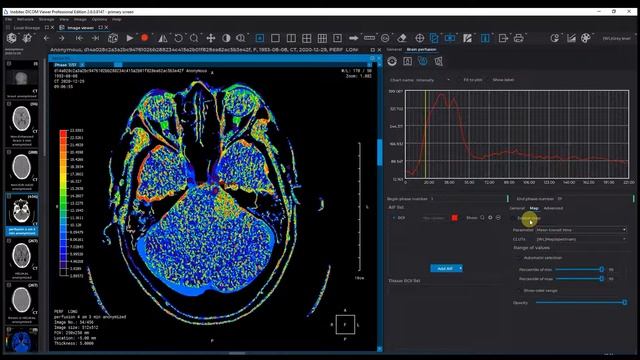Image resolution: width=640 pixels, height=360 pixels.
Task: Select the window level contrast tool
Action: pos(226,38)
